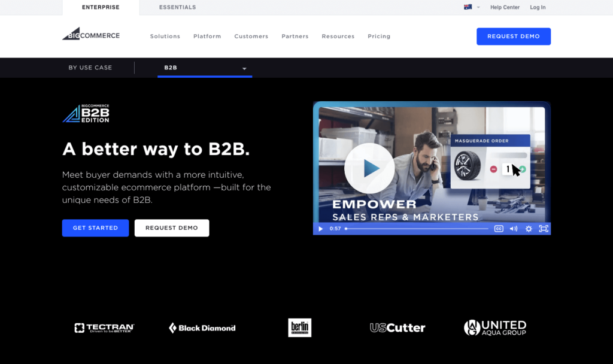Go to the Pricing page
Image resolution: width=613 pixels, height=364 pixels.
click(379, 37)
